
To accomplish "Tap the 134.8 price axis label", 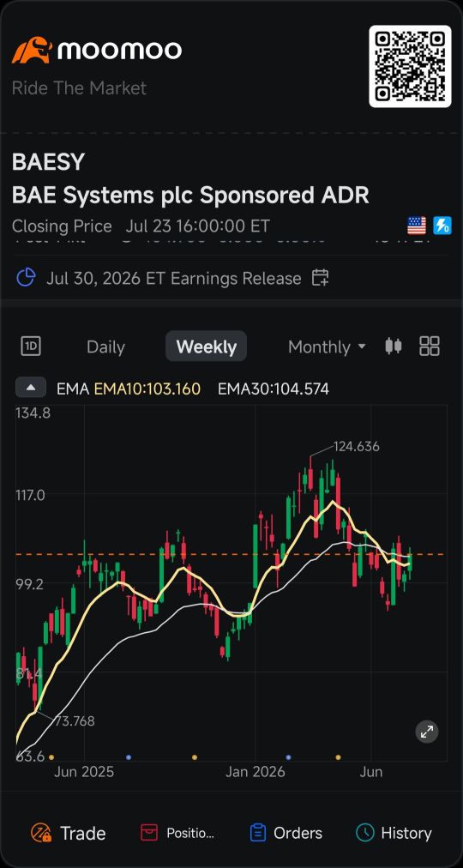I will pos(35,413).
